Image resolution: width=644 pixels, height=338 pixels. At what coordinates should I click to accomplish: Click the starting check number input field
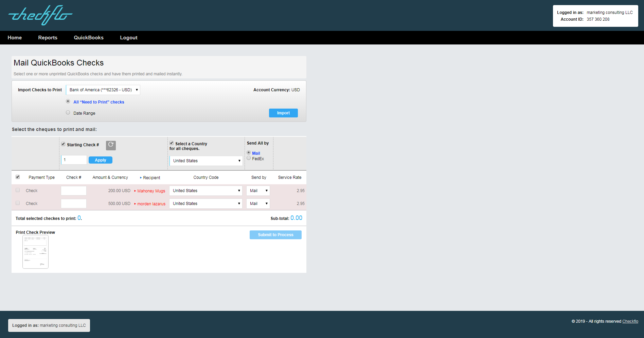[x=74, y=160]
